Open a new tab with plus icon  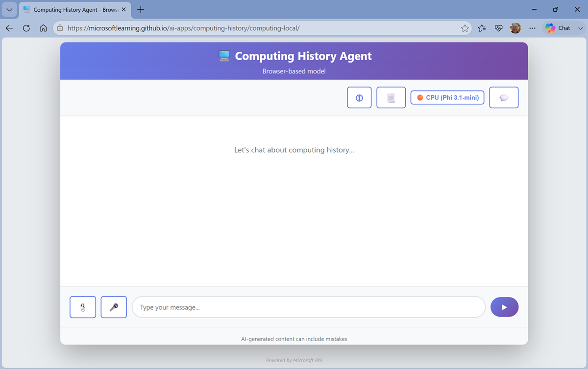(141, 10)
